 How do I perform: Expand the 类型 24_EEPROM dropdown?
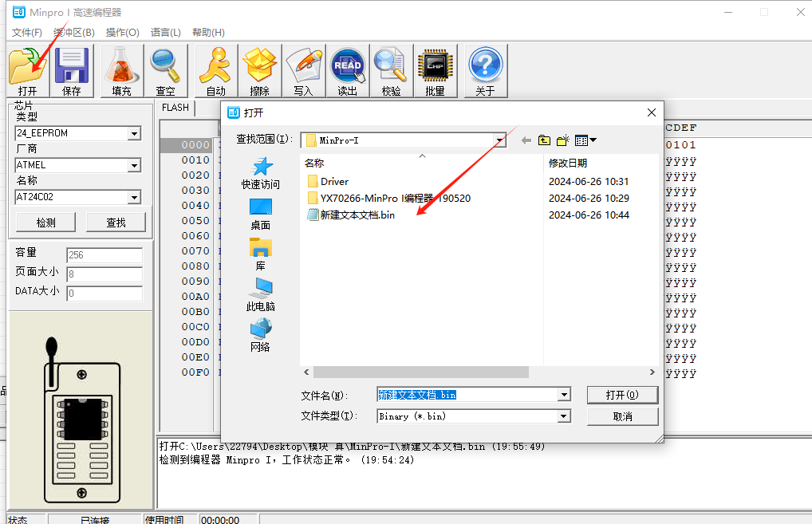[134, 133]
